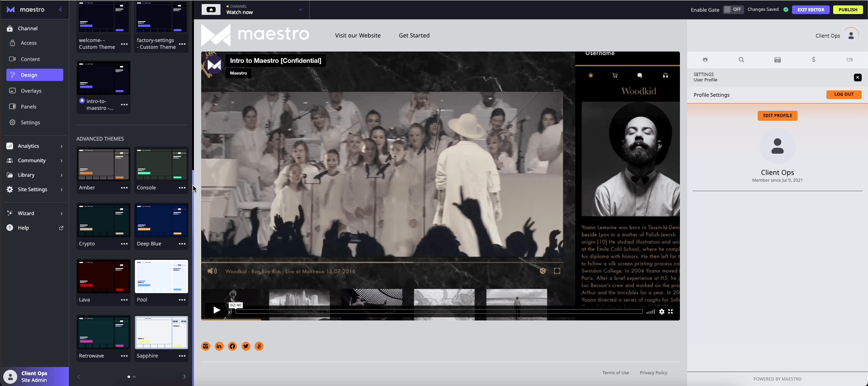Open the LinkedIn social link
Viewport: 868px width, 386px height.
click(219, 346)
